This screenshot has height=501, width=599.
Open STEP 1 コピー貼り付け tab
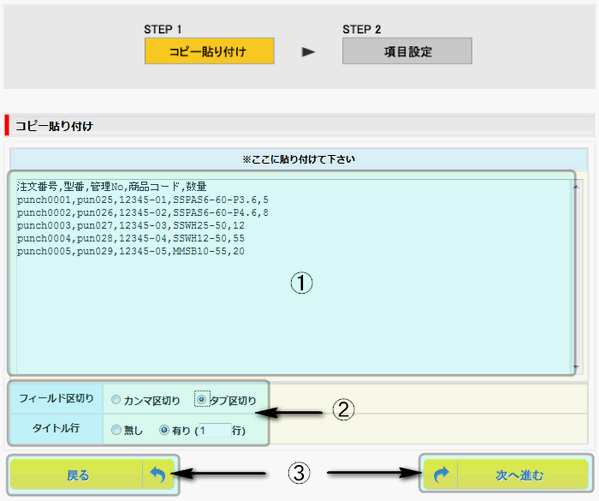pos(209,51)
